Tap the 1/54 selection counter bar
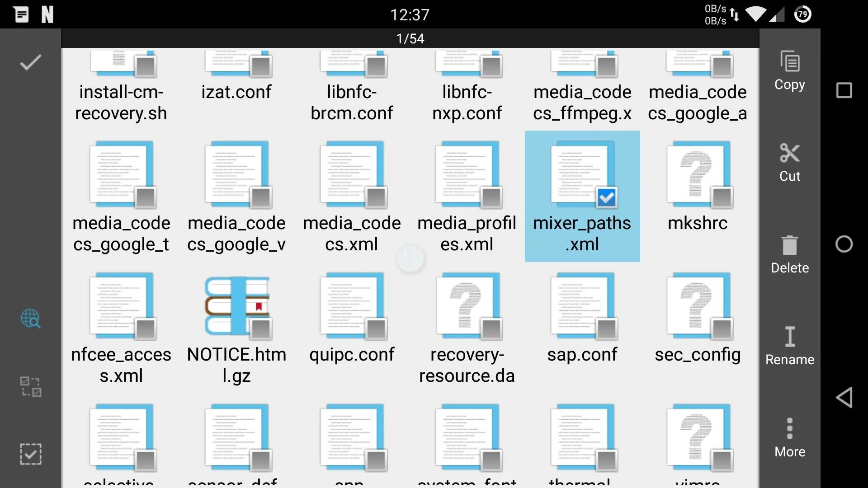Image resolution: width=868 pixels, height=488 pixels. 410,38
